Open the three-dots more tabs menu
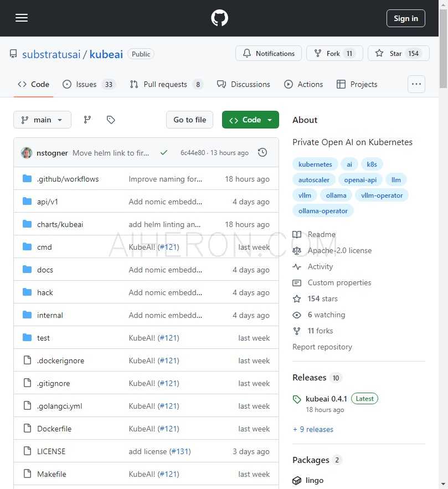The image size is (448, 489). (416, 84)
